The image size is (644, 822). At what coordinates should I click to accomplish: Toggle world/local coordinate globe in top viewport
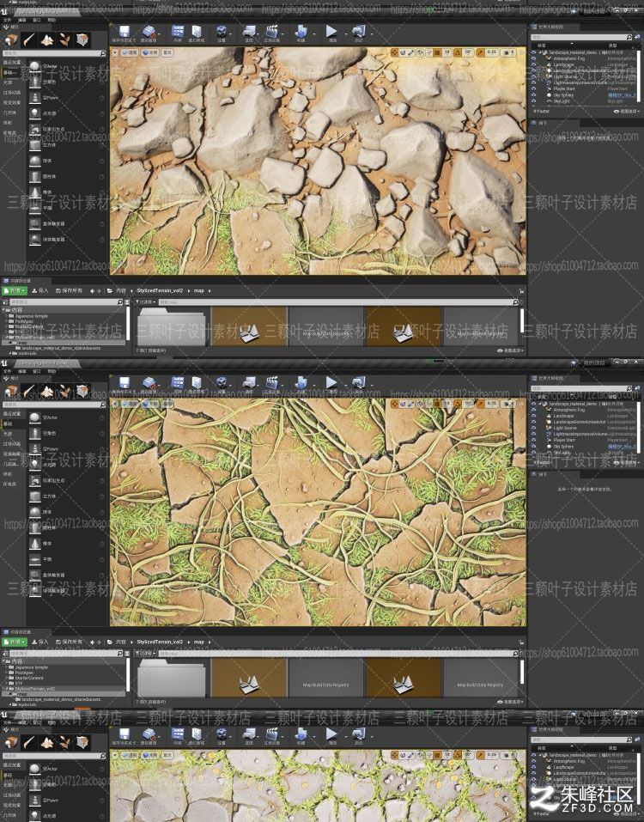pyautogui.click(x=421, y=52)
